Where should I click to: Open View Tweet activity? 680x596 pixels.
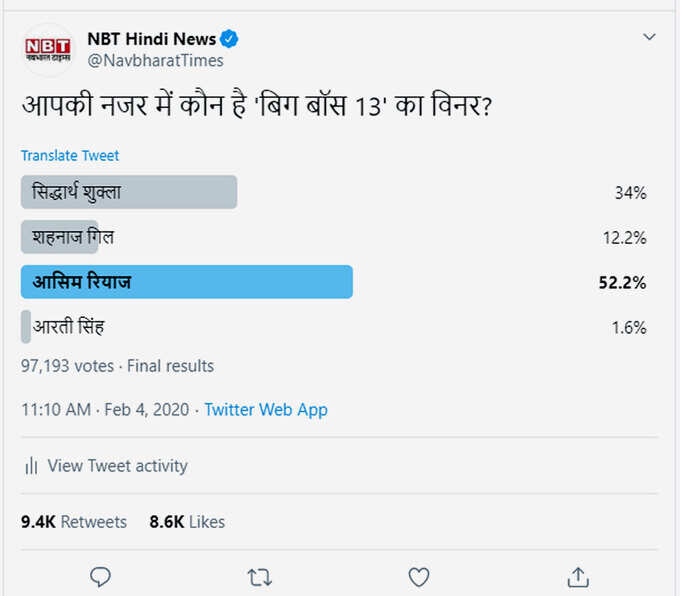118,466
